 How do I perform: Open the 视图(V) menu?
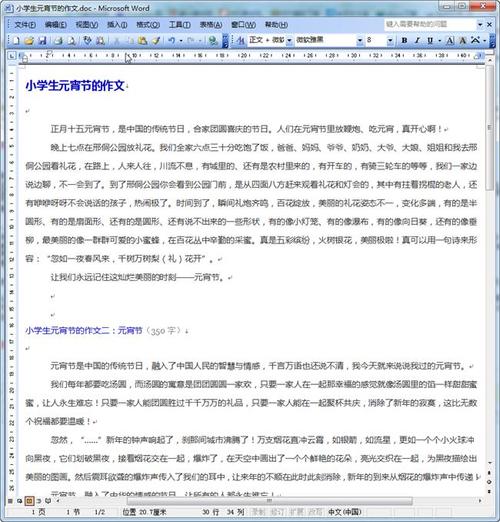pos(86,25)
